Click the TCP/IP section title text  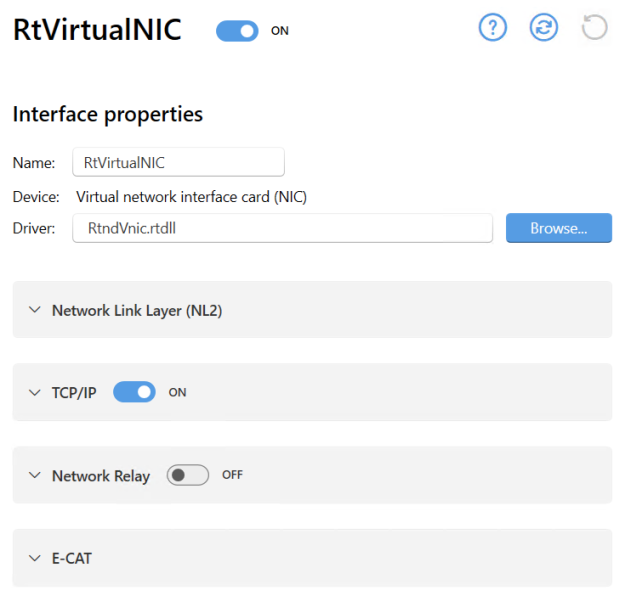click(74, 392)
